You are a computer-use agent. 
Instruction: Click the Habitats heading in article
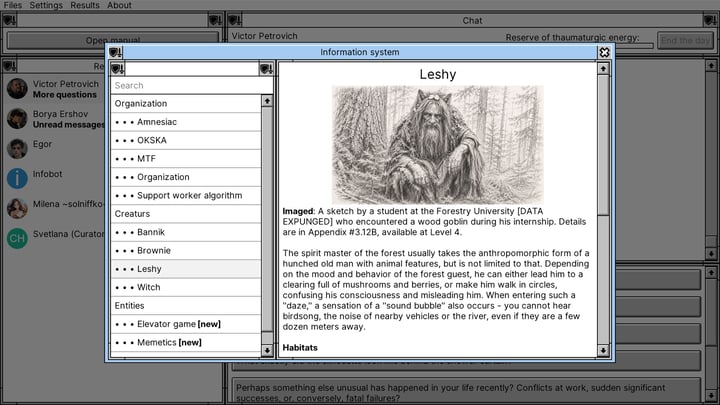click(300, 348)
